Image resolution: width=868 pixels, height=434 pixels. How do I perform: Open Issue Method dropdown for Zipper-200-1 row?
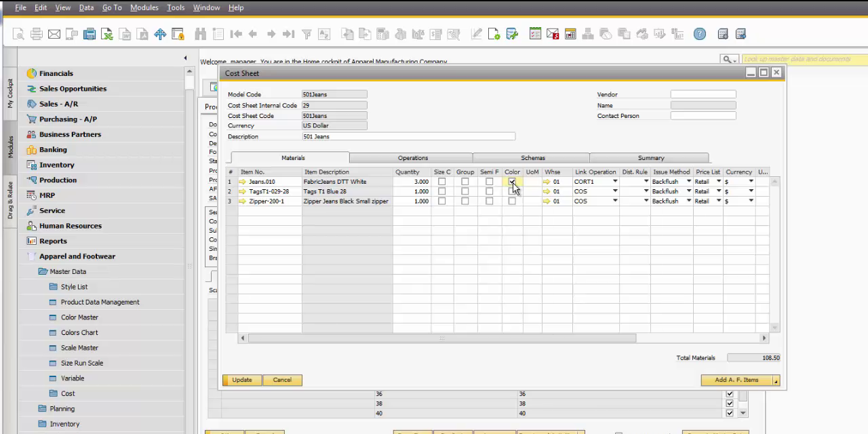[x=688, y=201]
